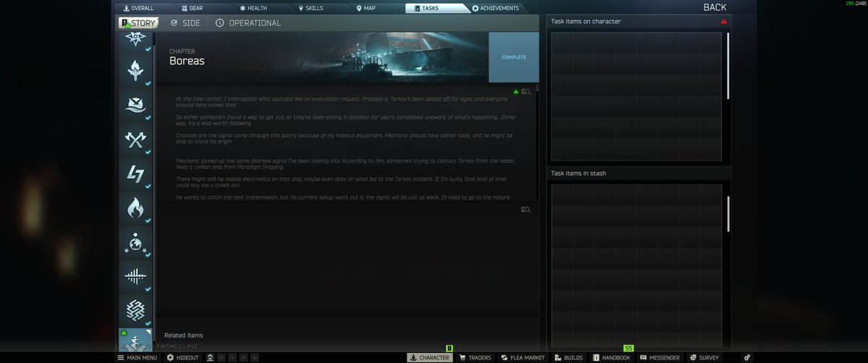The width and height of the screenshot is (868, 363).
Task: Select the crossed axes chapter icon
Action: click(x=135, y=140)
